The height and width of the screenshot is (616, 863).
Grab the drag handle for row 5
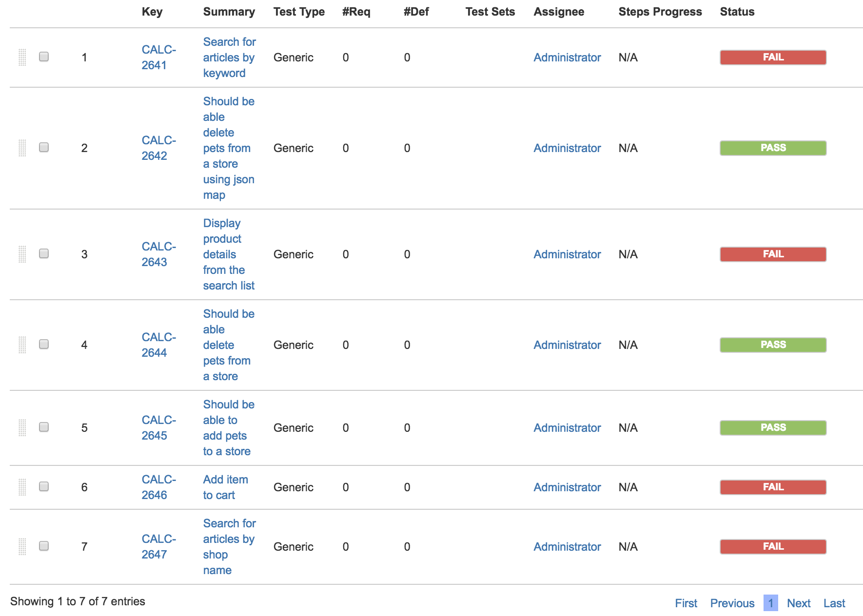[22, 428]
